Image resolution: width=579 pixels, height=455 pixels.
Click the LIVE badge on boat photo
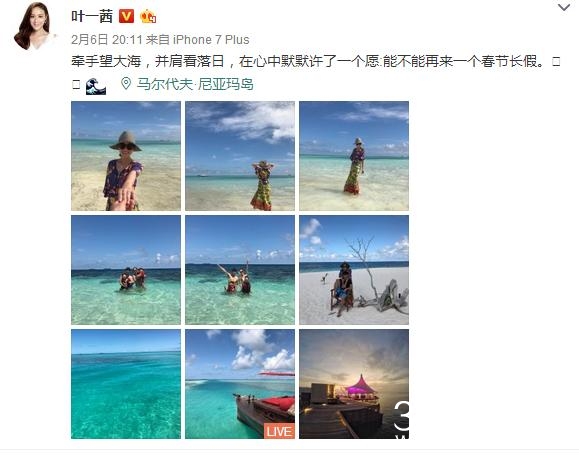[279, 431]
